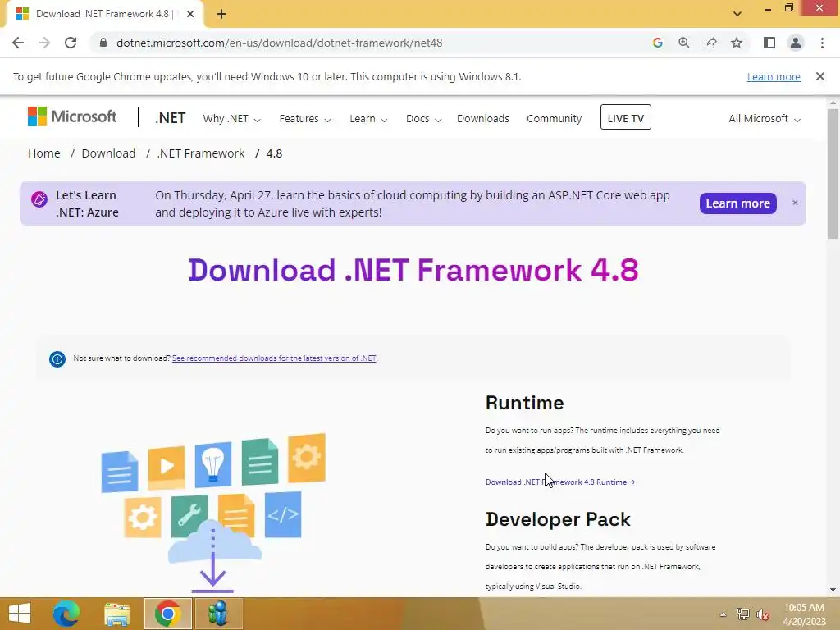Open the tab search chevron

[737, 14]
